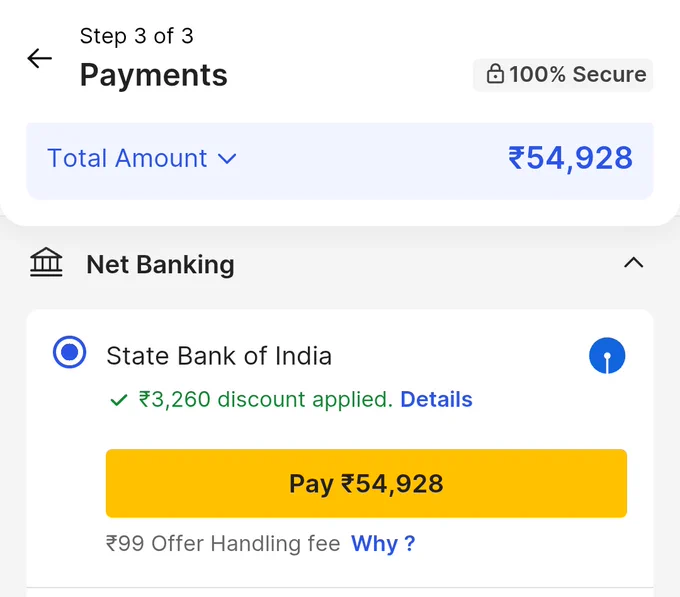Expand Total Amount breakdown chevron

point(227,159)
